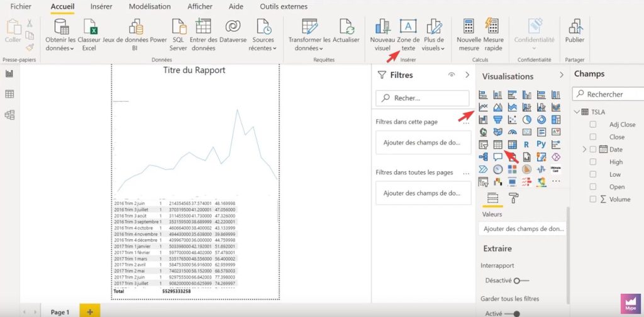Insert a Python (Py) visual
Viewport: 644px width, 317px height.
pyautogui.click(x=541, y=145)
